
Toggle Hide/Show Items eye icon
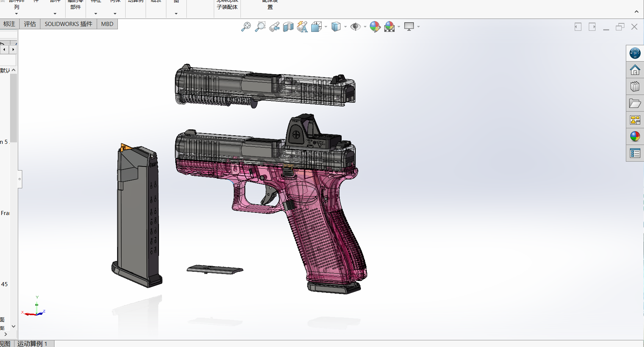pyautogui.click(x=355, y=27)
